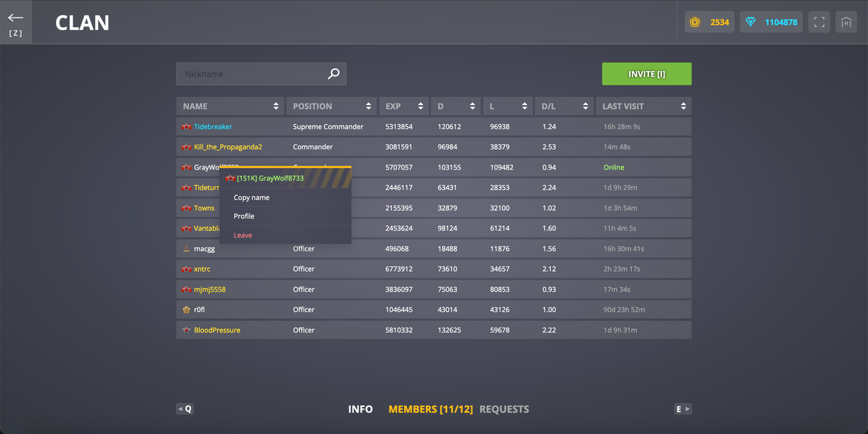Click L value 109482

tap(502, 167)
